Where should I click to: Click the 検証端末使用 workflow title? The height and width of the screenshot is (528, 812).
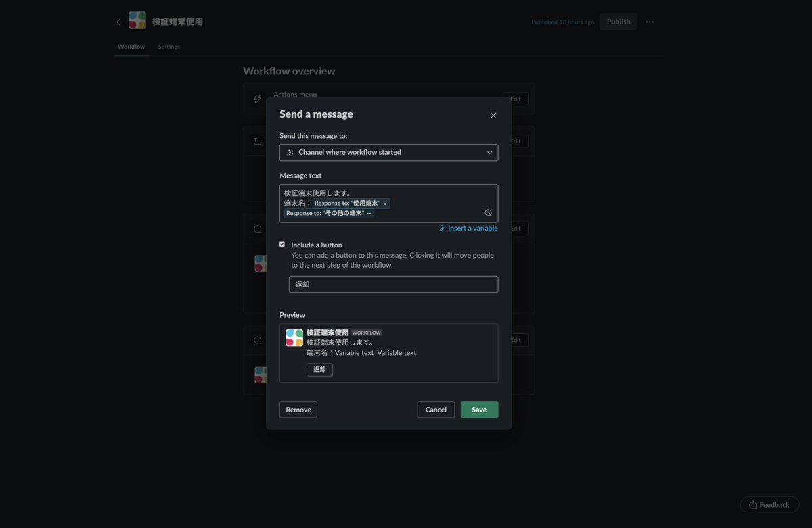point(177,22)
